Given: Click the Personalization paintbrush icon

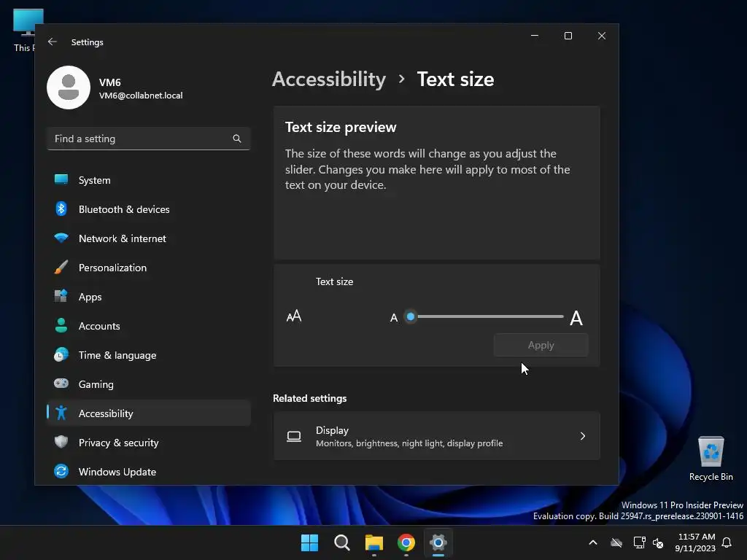Looking at the screenshot, I should 61,267.
